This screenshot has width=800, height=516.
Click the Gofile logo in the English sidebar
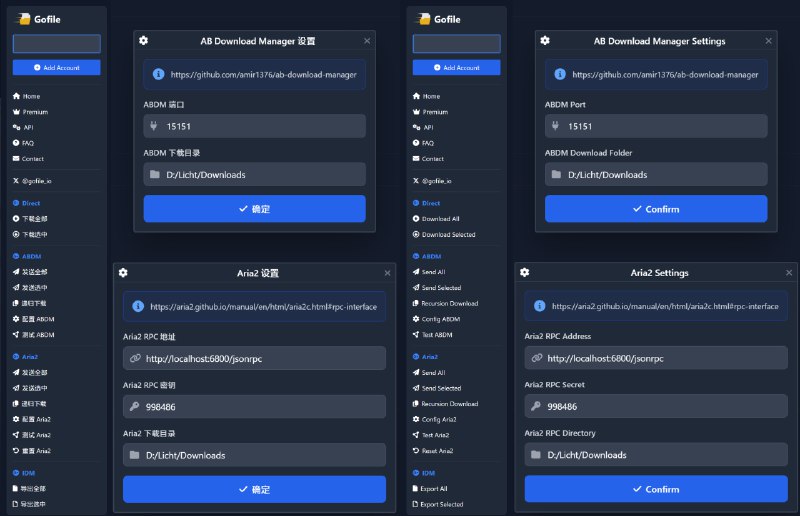(439, 19)
